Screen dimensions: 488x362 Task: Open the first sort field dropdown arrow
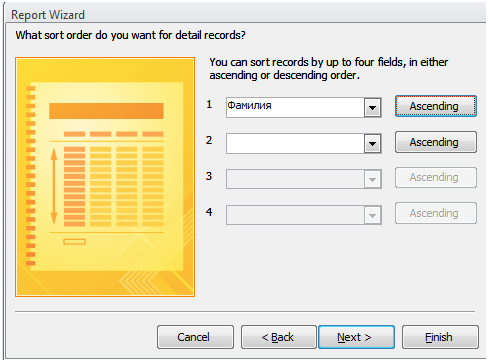click(372, 108)
